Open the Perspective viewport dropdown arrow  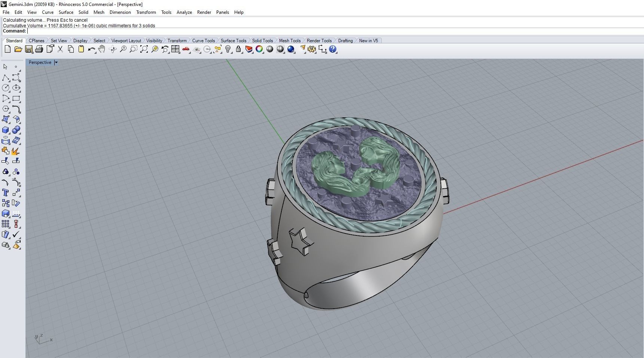coord(56,62)
